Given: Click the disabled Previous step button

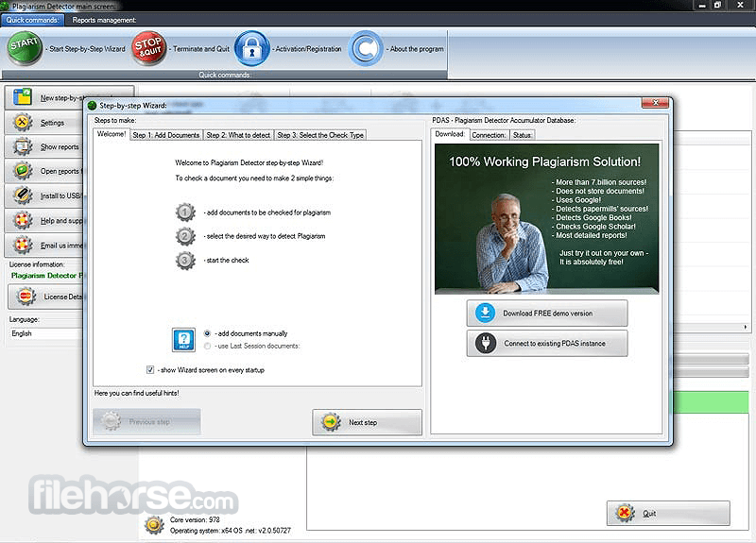Looking at the screenshot, I should tap(147, 422).
